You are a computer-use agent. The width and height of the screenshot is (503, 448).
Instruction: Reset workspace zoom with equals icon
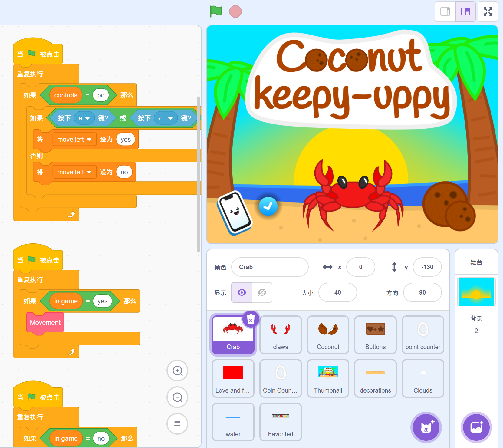click(x=177, y=424)
